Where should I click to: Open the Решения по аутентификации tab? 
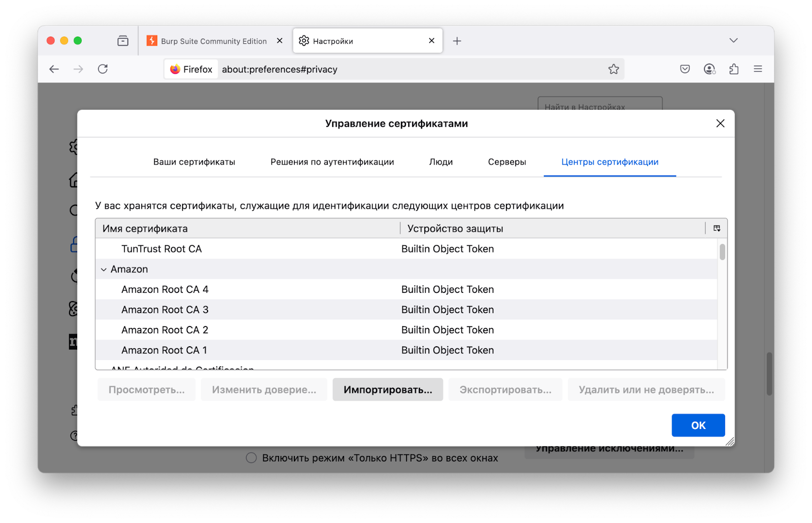332,162
